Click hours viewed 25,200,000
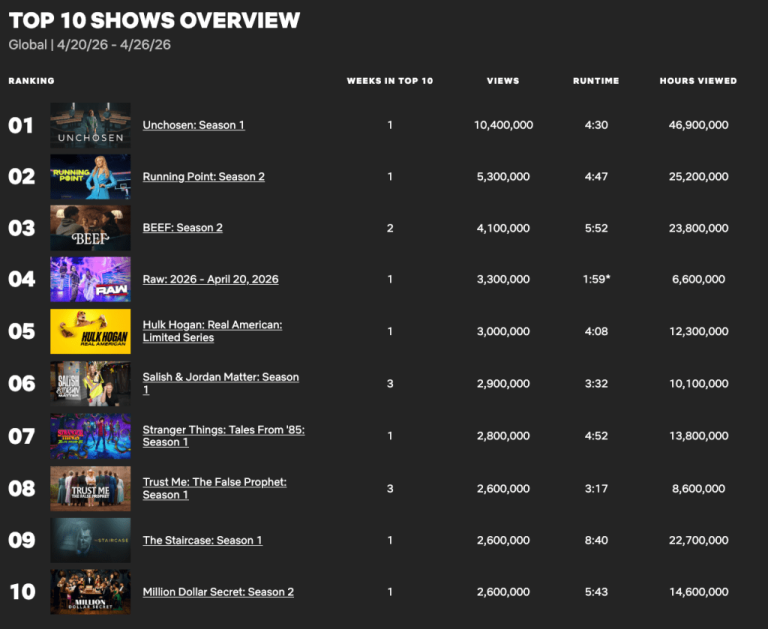Image resolution: width=768 pixels, height=629 pixels. tap(698, 176)
